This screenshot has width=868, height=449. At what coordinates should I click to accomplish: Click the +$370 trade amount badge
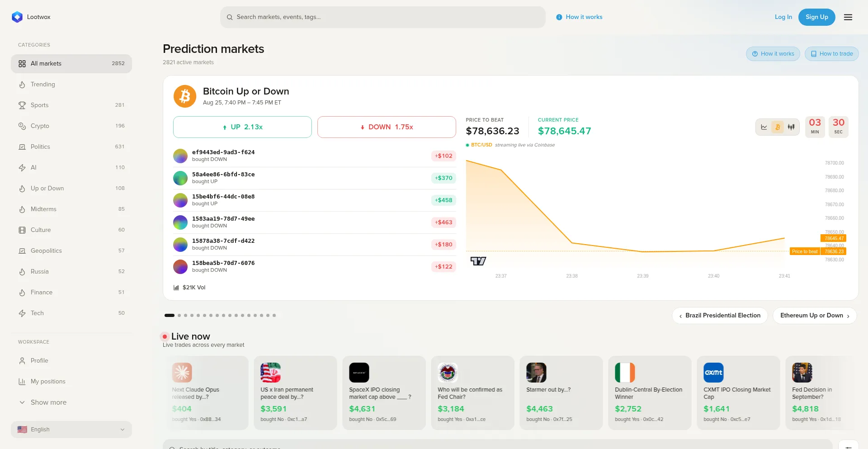pyautogui.click(x=443, y=178)
